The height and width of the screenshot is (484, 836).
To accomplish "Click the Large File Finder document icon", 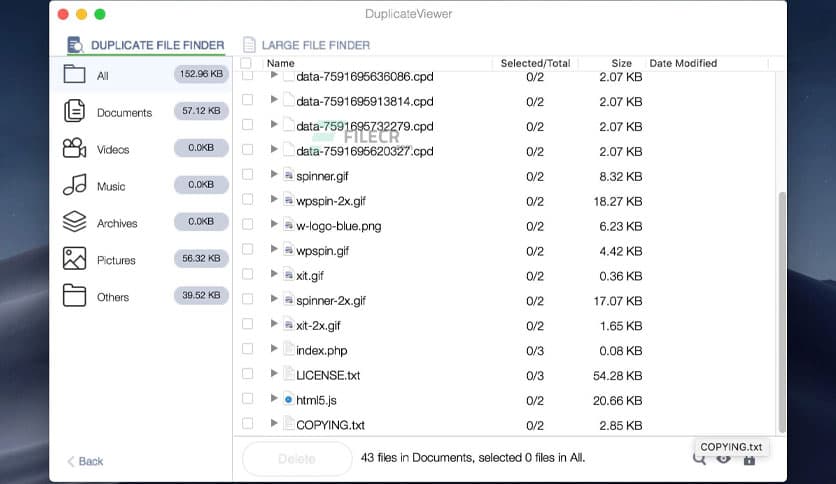I will click(249, 45).
